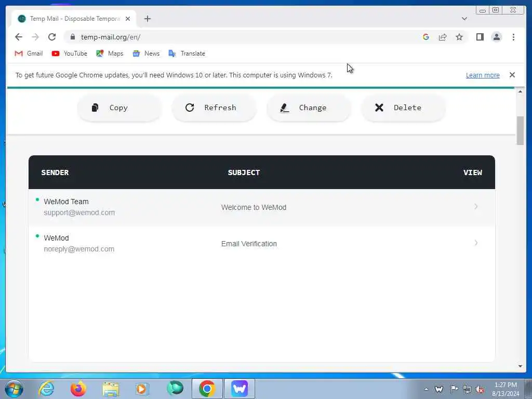Switch to WeMod app in taskbar
532x399 pixels.
[240, 389]
